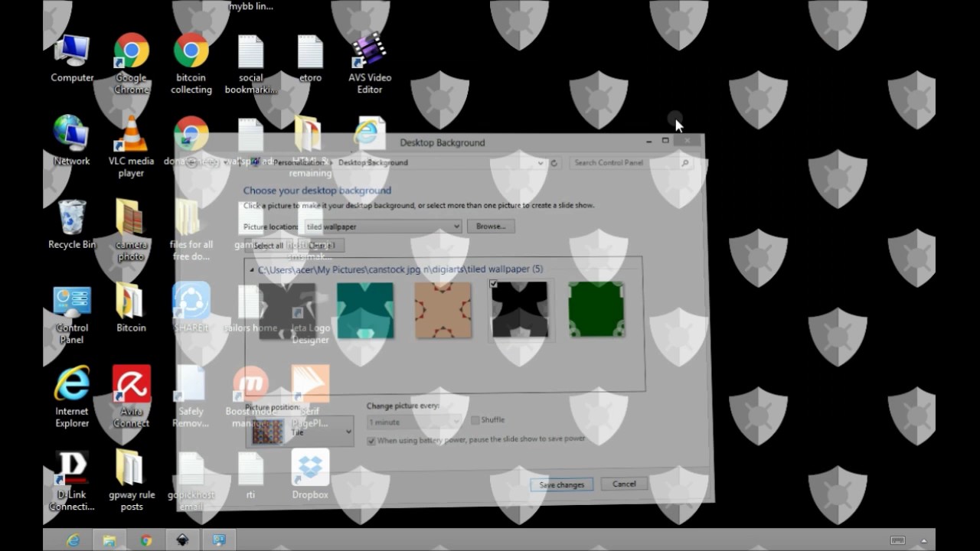980x551 pixels.
Task: Click the Chrome taskbar icon
Action: click(x=146, y=540)
